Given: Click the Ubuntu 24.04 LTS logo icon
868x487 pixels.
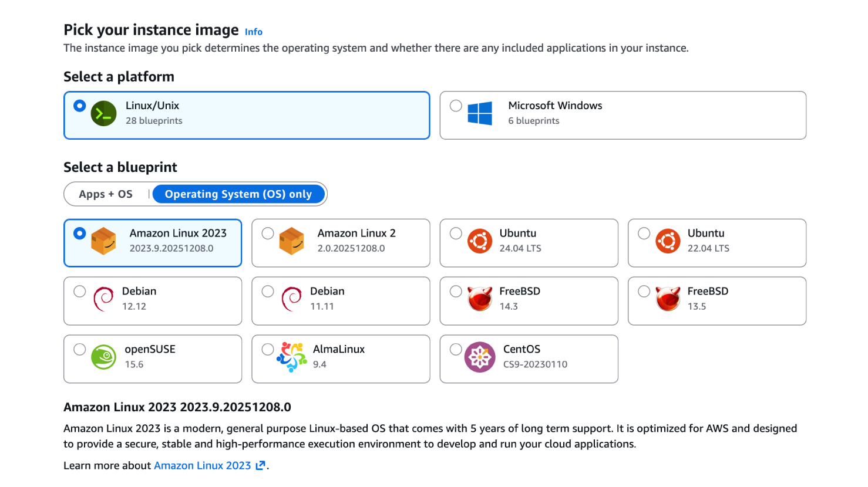Looking at the screenshot, I should (480, 241).
